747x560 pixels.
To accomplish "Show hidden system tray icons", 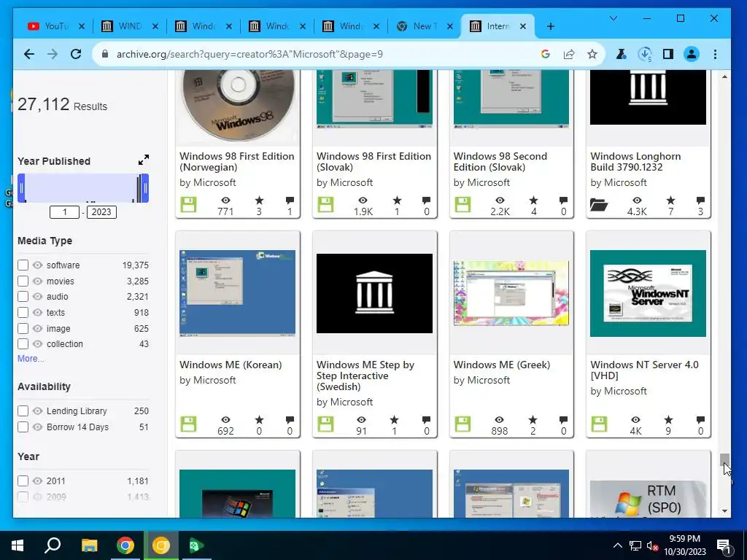I will pyautogui.click(x=617, y=545).
